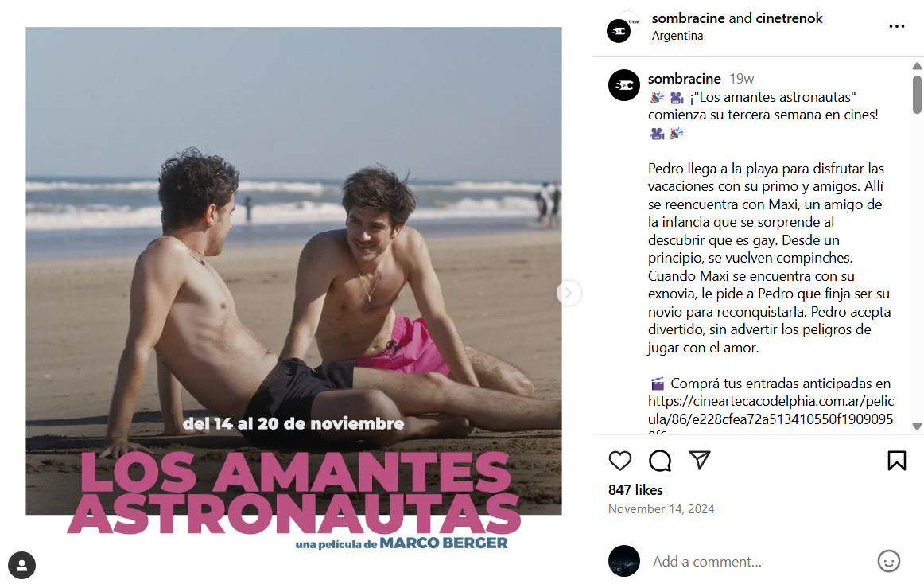Open sombracine avatar beside caption
The image size is (924, 588).
(x=624, y=85)
